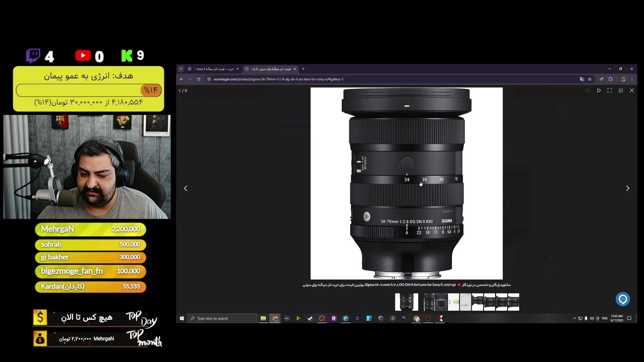Open the Translate page icon
Screen dimensions: 644x362
click(x=582, y=79)
